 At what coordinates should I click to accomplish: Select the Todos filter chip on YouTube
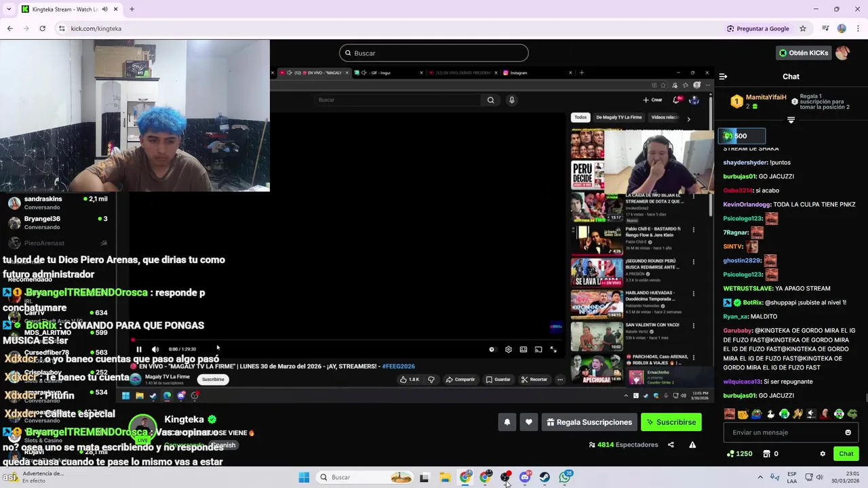pyautogui.click(x=580, y=117)
